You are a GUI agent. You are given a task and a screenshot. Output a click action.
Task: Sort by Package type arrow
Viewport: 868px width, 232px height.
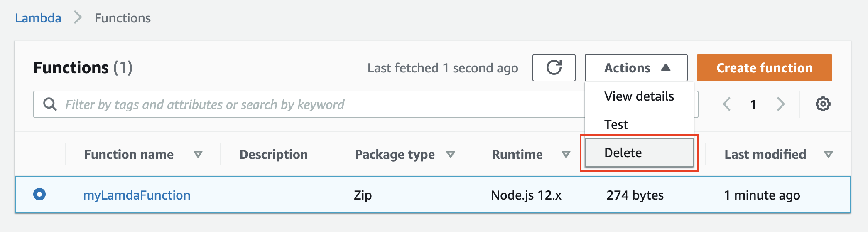click(451, 154)
